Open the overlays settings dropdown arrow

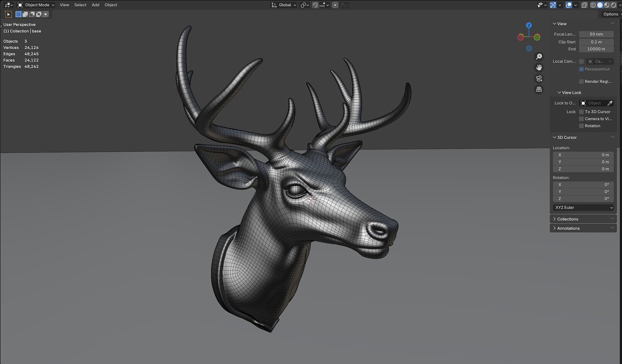576,5
